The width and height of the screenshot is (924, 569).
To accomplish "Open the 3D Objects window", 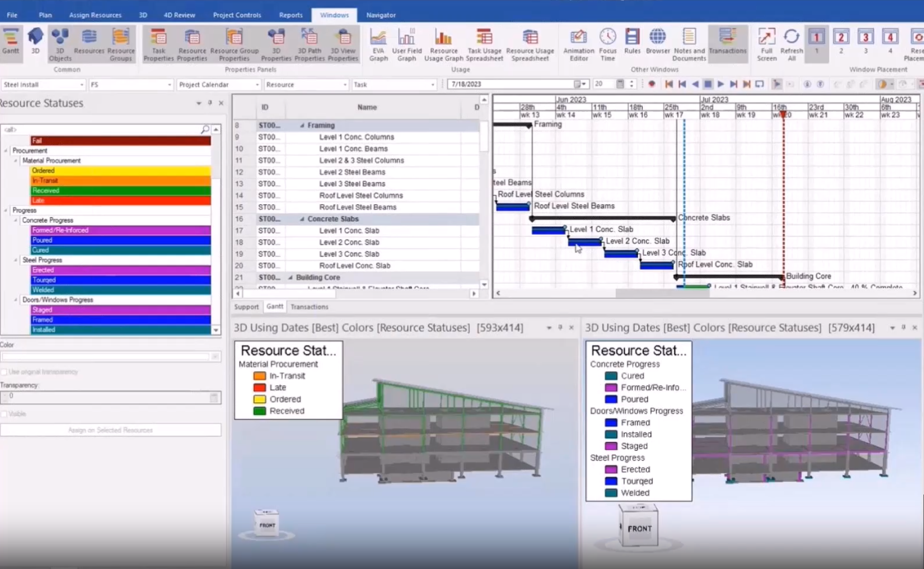I will 60,44.
